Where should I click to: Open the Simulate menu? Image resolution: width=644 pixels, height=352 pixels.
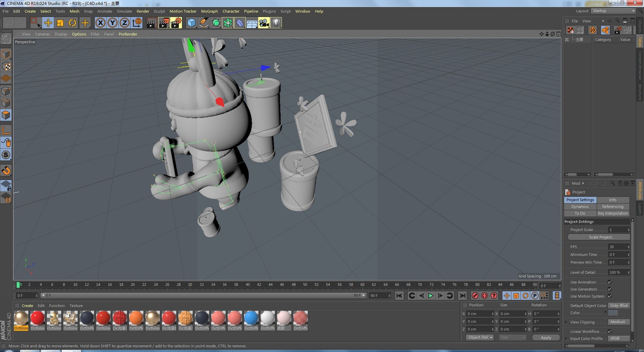[x=124, y=11]
